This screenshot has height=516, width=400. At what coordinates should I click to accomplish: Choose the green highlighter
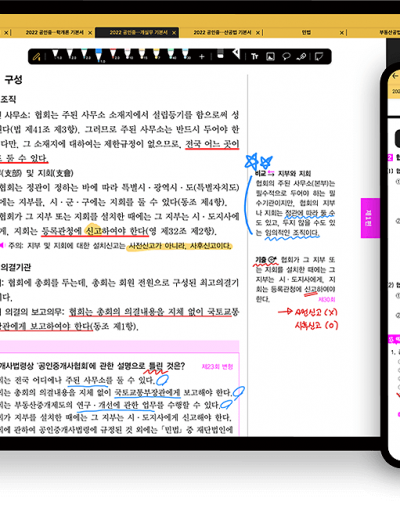click(171, 54)
